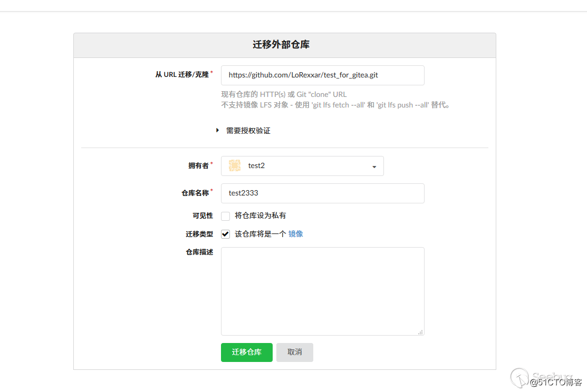The image size is (587, 392).
Task: Click the 现有仓库的 HTTP(s) 或 Git "clone" URL hint
Action: [284, 94]
